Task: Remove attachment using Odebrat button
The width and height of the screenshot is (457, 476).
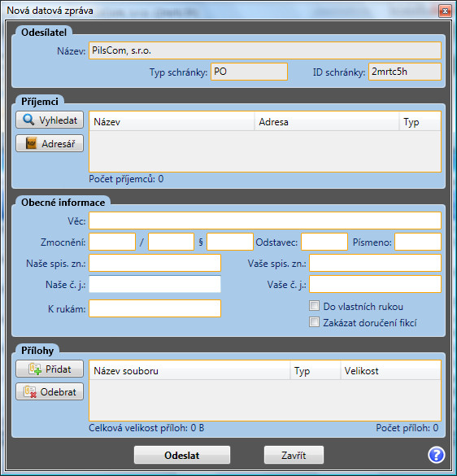Action: 50,392
